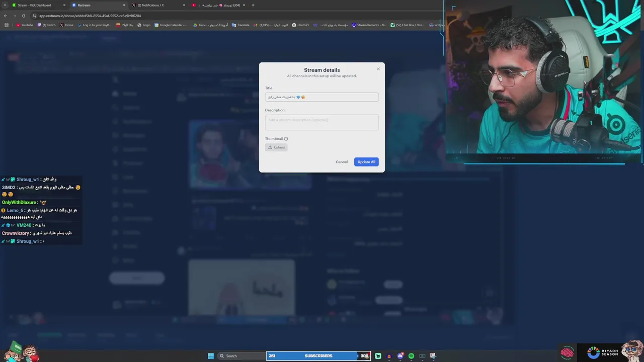The image size is (644, 362).
Task: Open a new browser tab
Action: pyautogui.click(x=253, y=5)
